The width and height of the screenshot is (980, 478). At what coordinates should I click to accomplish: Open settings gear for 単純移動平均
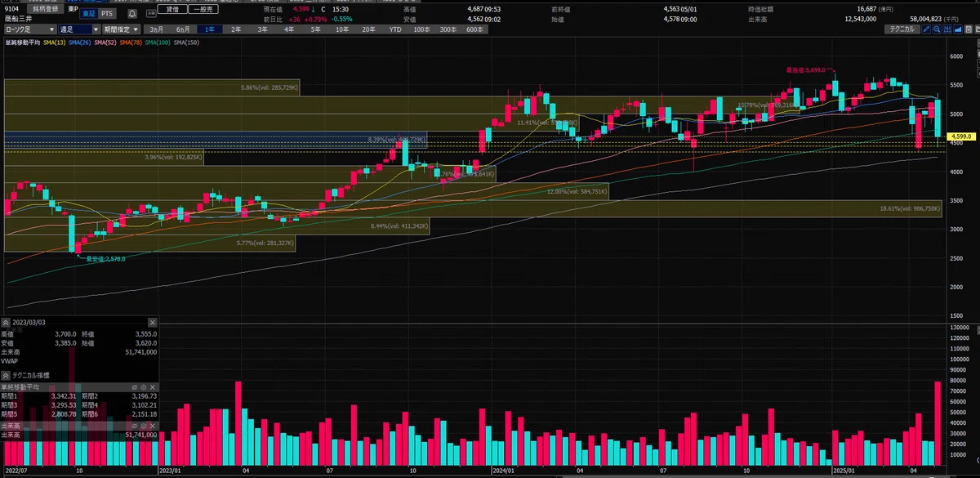click(x=144, y=386)
